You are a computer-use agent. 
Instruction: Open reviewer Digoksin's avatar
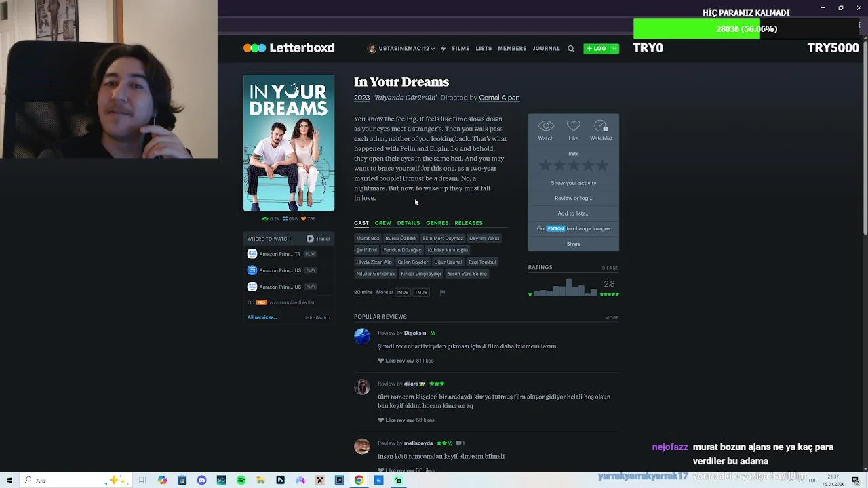pyautogui.click(x=362, y=335)
